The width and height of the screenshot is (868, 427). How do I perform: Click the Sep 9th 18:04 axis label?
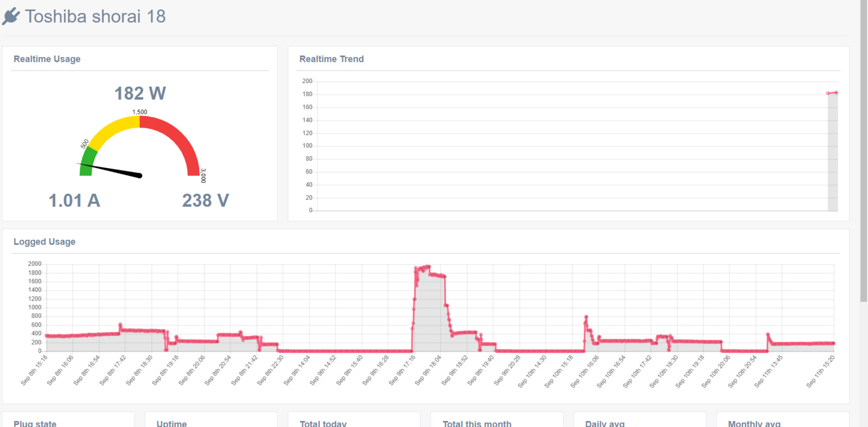click(428, 370)
